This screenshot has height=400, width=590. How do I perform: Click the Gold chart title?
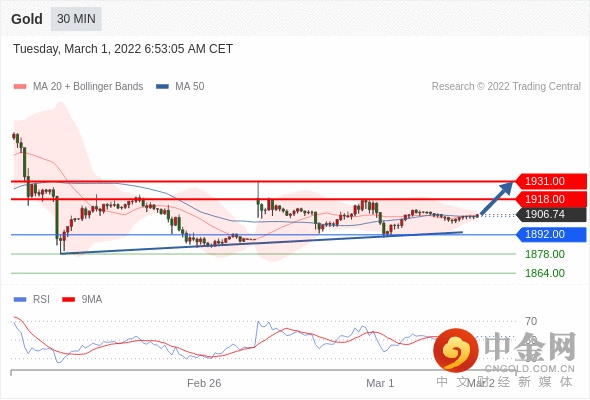tap(27, 19)
